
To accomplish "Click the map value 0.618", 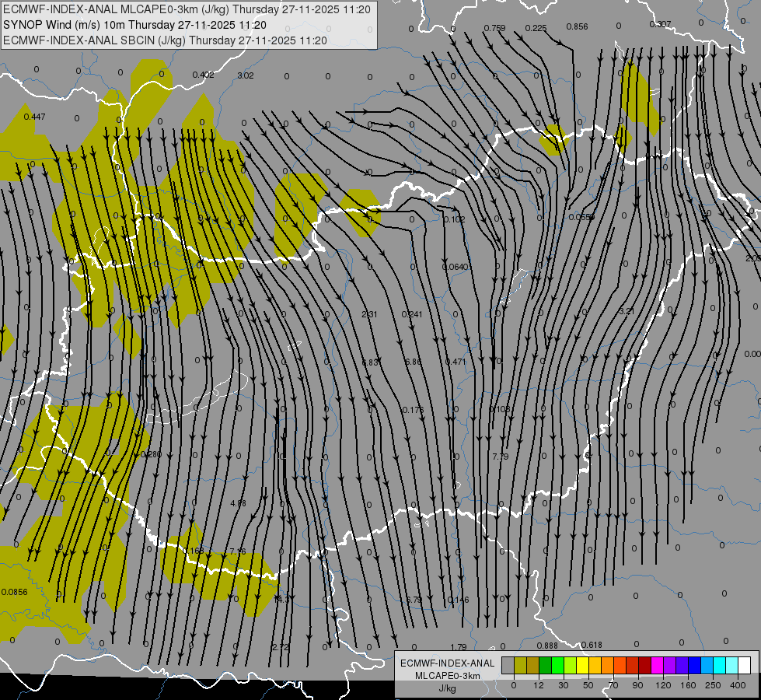I will (x=592, y=645).
